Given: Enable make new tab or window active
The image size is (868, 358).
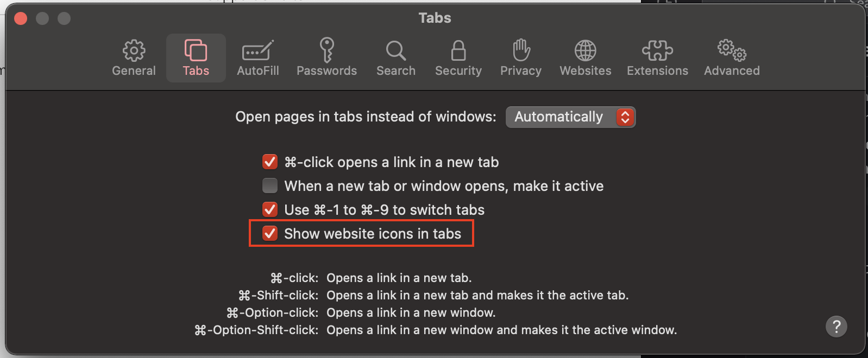Looking at the screenshot, I should point(270,186).
